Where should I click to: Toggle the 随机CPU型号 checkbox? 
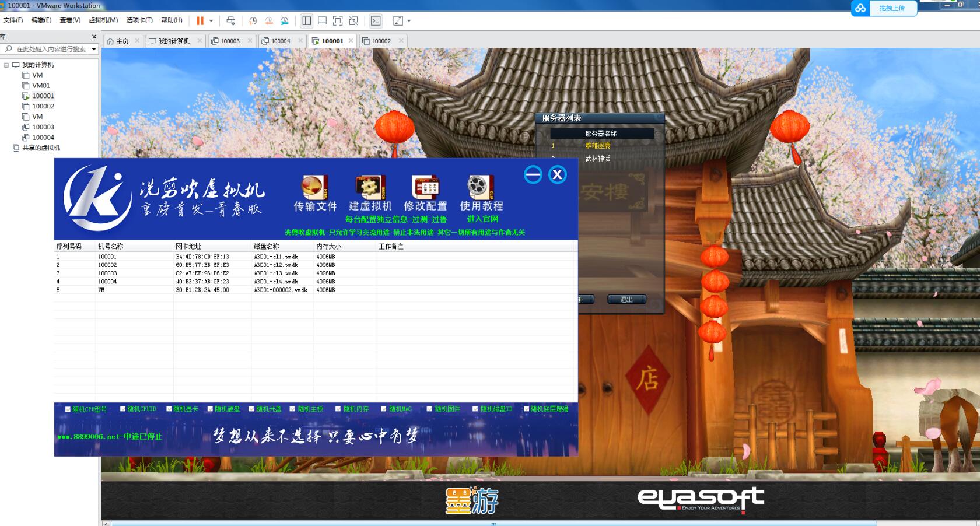[68, 409]
